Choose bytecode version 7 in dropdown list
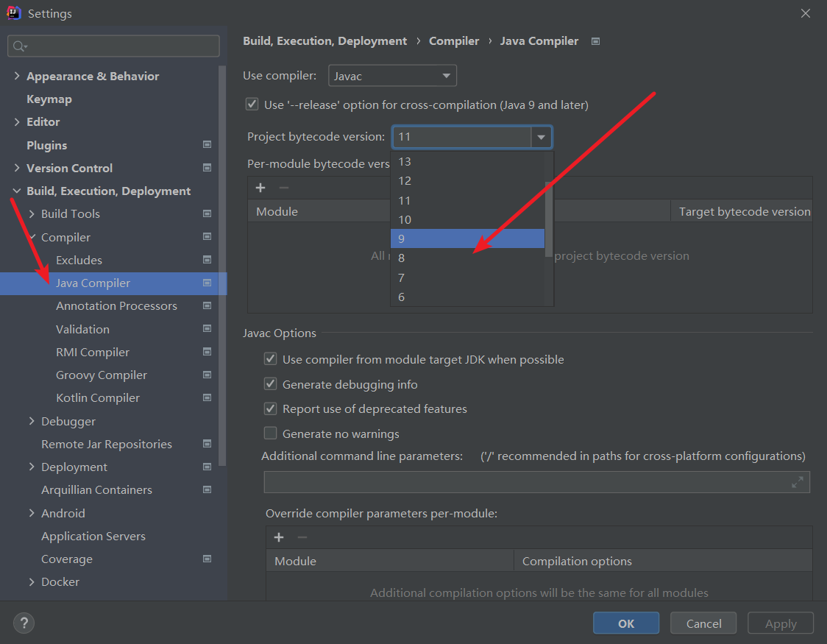 [x=467, y=277]
